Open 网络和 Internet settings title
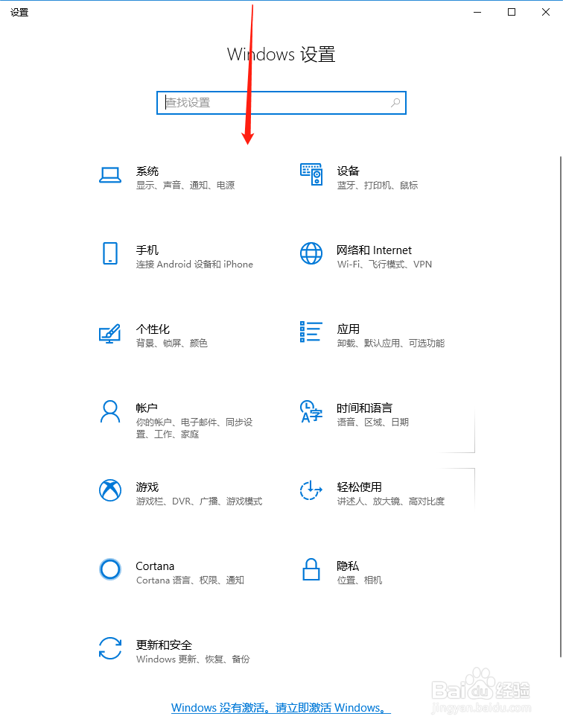 point(374,250)
